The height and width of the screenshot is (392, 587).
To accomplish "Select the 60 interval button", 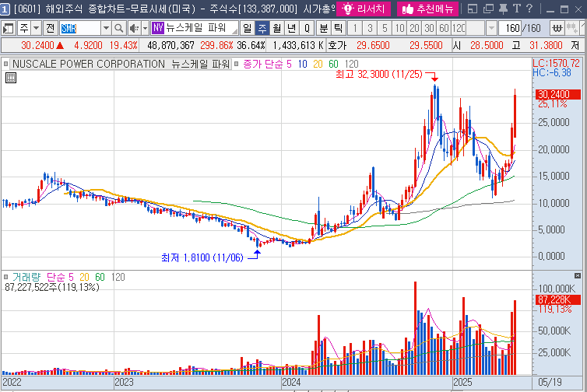I will (444, 28).
